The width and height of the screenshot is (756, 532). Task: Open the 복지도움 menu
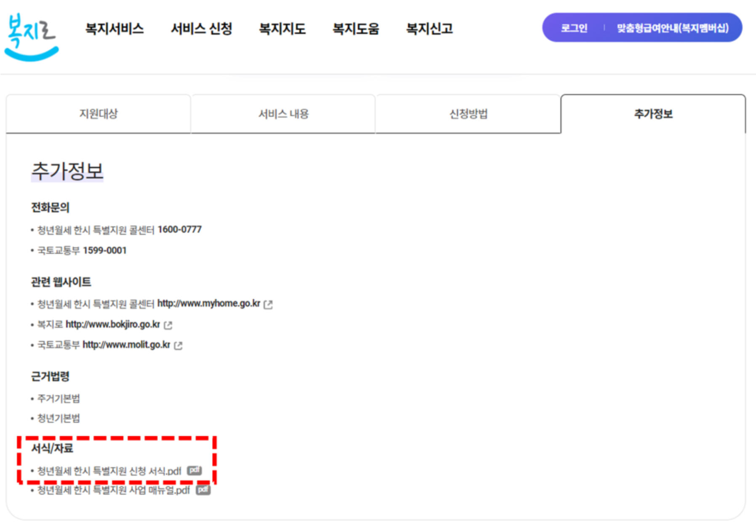click(356, 29)
